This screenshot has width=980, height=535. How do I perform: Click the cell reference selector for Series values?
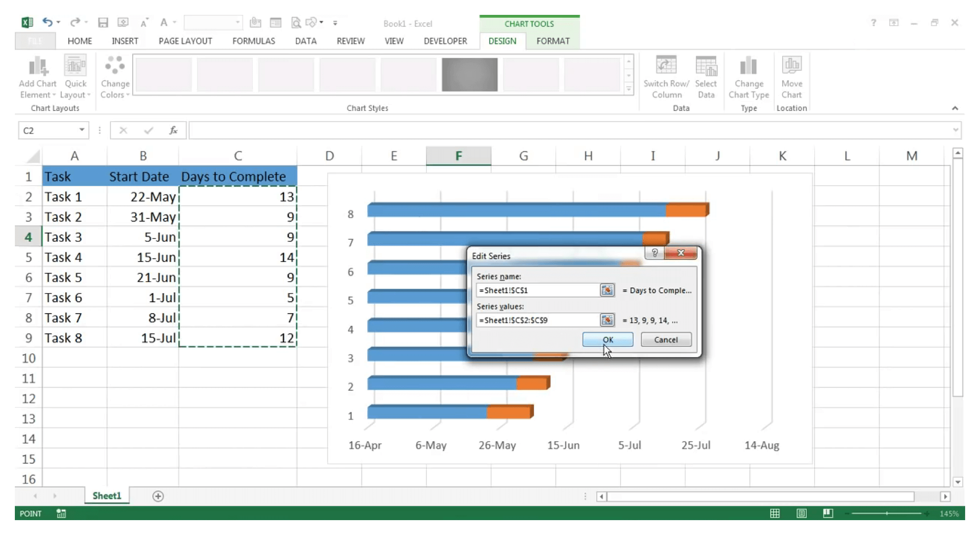tap(606, 320)
